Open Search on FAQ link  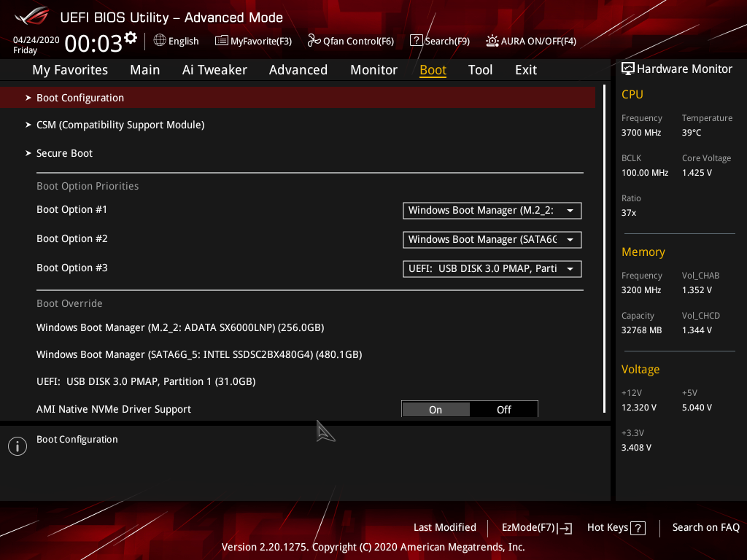[705, 527]
